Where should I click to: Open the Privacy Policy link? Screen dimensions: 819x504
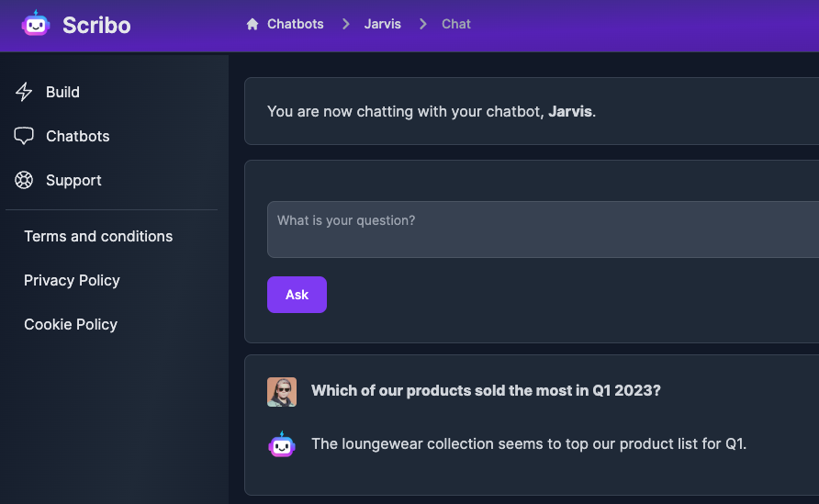coord(72,281)
